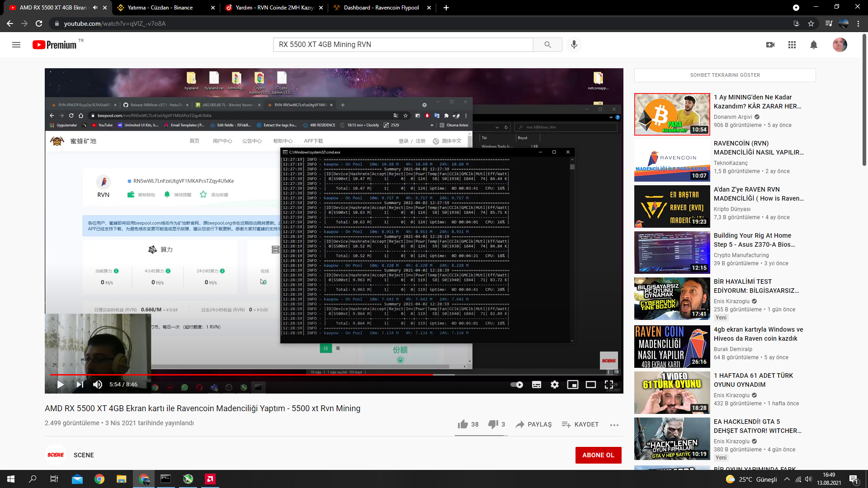Image resolution: width=868 pixels, height=488 pixels.
Task: Open Windows taskbar search
Action: (x=33, y=479)
